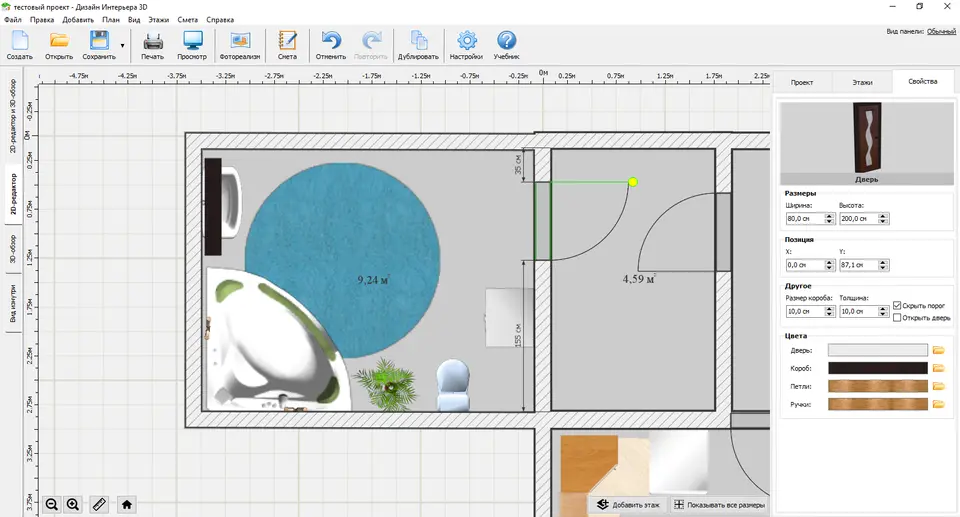Click the Высота field showing 200,0 см

(x=859, y=219)
